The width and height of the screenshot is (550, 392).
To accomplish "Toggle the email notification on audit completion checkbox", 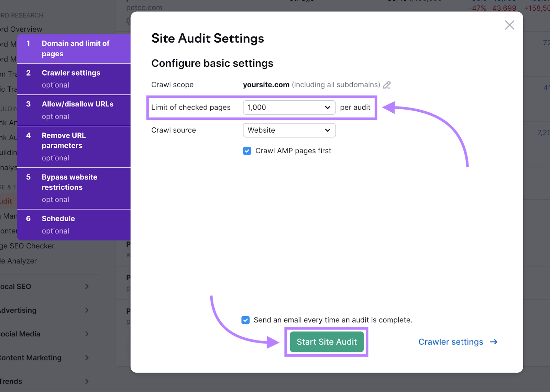I will [245, 320].
